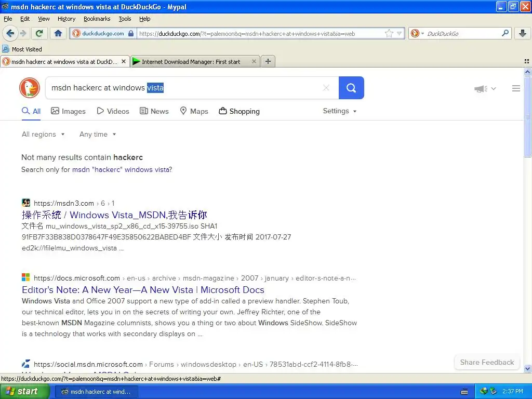Clear the search query with X

pos(326,88)
